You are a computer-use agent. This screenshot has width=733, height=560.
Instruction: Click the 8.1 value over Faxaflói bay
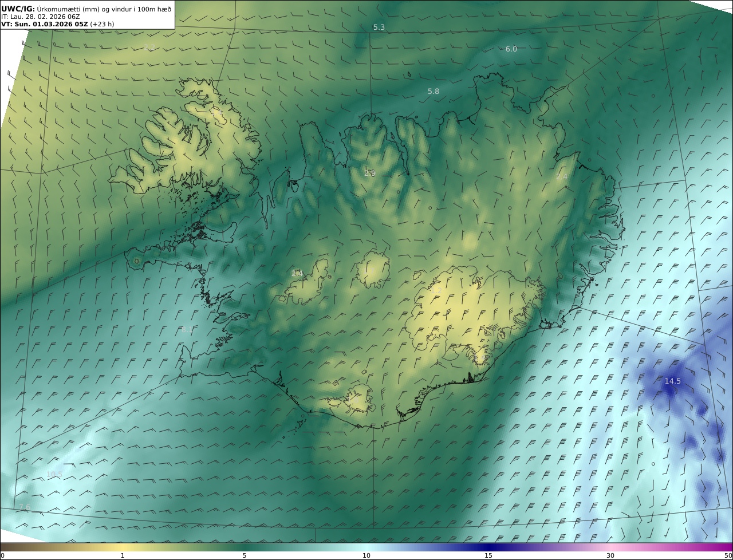187,330
